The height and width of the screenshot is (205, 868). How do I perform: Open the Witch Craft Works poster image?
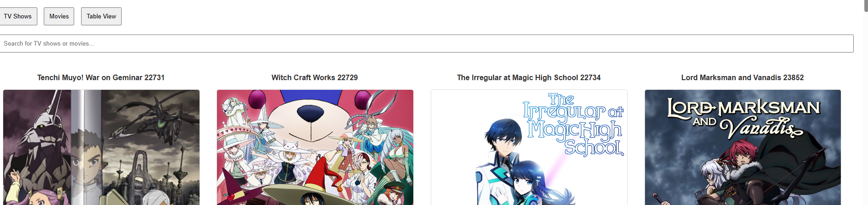click(315, 147)
